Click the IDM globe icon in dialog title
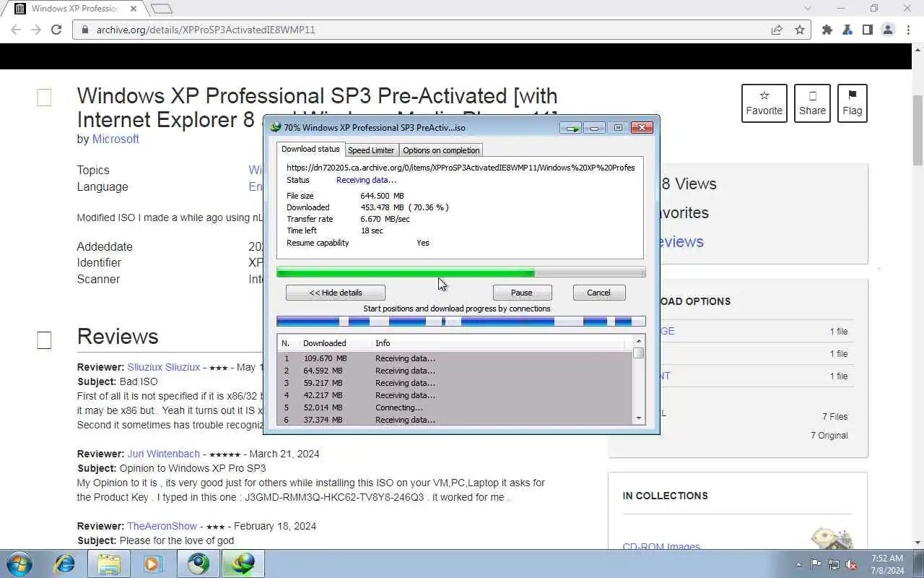Image resolution: width=924 pixels, height=578 pixels. click(276, 128)
